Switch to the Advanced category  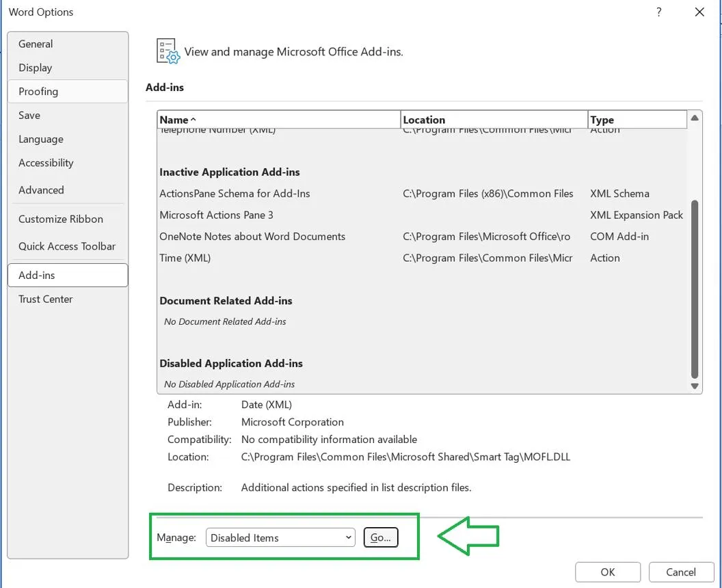click(x=68, y=189)
